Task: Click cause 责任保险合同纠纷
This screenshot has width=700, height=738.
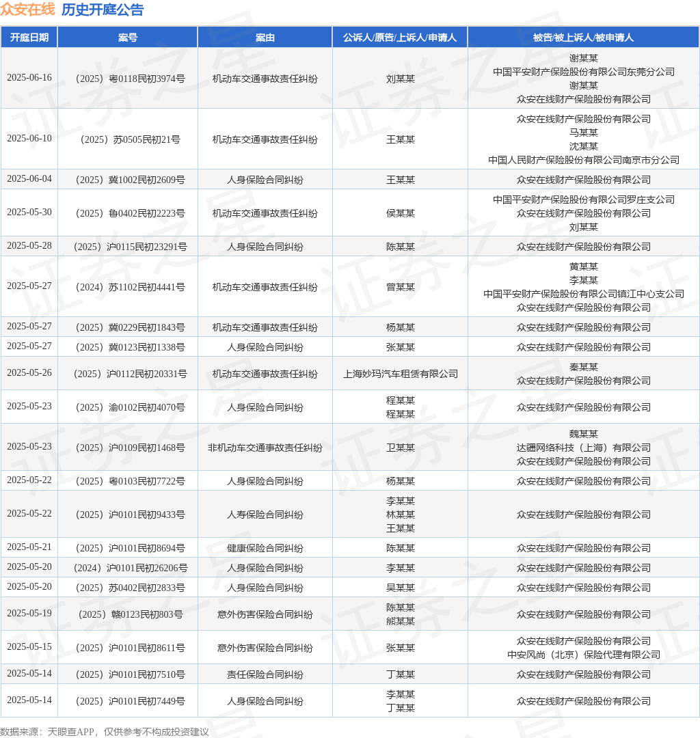Action: pos(265,674)
